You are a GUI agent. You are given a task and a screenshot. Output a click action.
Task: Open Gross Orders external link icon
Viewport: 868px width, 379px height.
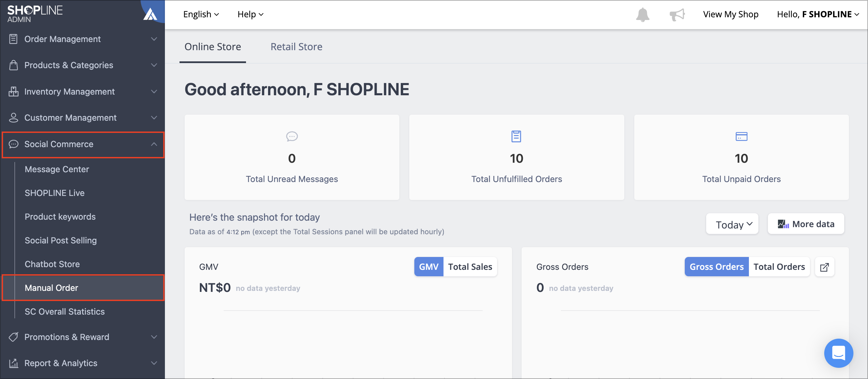(x=824, y=267)
